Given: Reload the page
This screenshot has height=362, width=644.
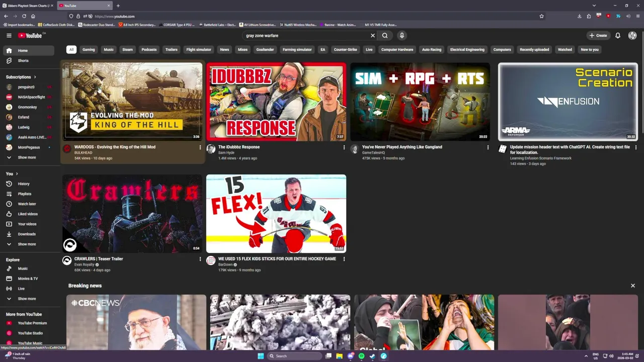Looking at the screenshot, I should tap(24, 16).
